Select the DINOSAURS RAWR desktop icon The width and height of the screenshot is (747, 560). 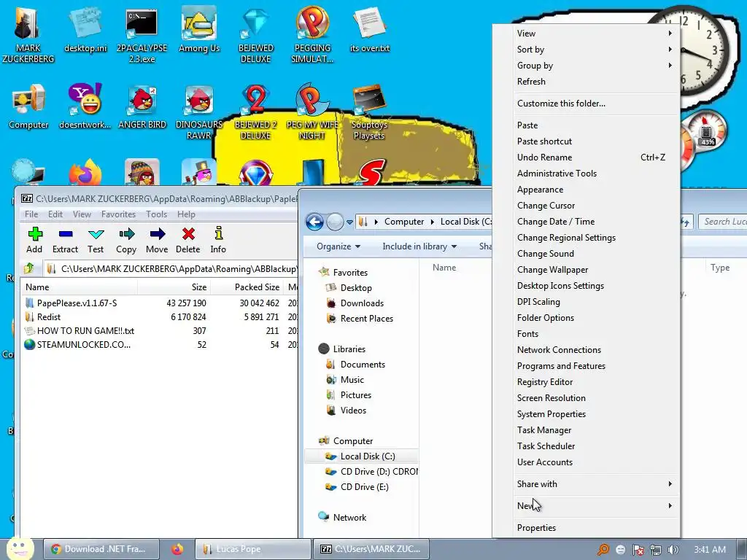coord(199,112)
